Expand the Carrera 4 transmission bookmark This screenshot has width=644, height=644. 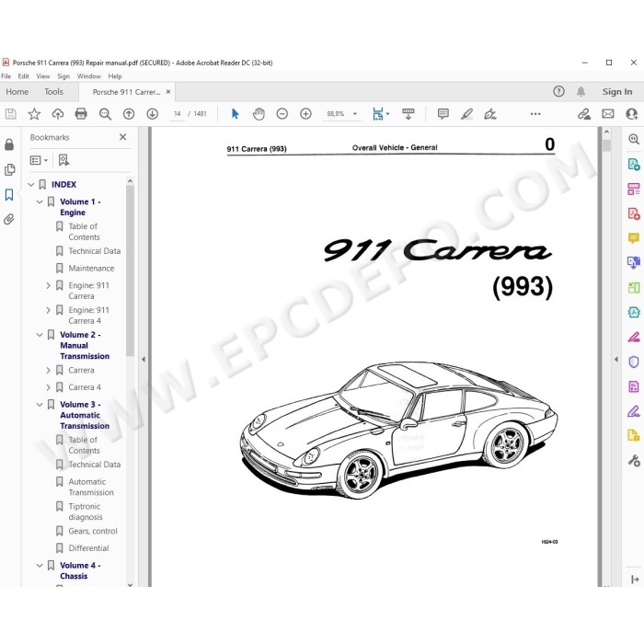click(x=48, y=387)
